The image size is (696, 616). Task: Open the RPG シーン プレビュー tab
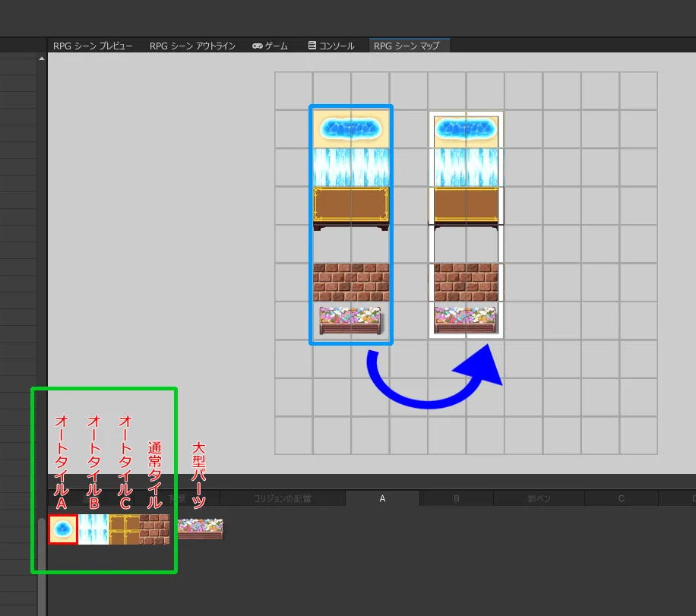93,46
